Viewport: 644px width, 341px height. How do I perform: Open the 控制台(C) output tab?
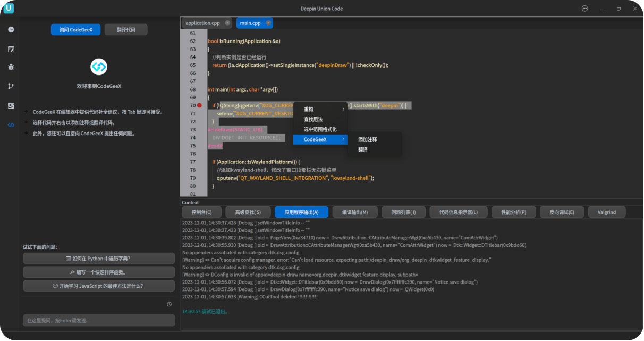[201, 212]
